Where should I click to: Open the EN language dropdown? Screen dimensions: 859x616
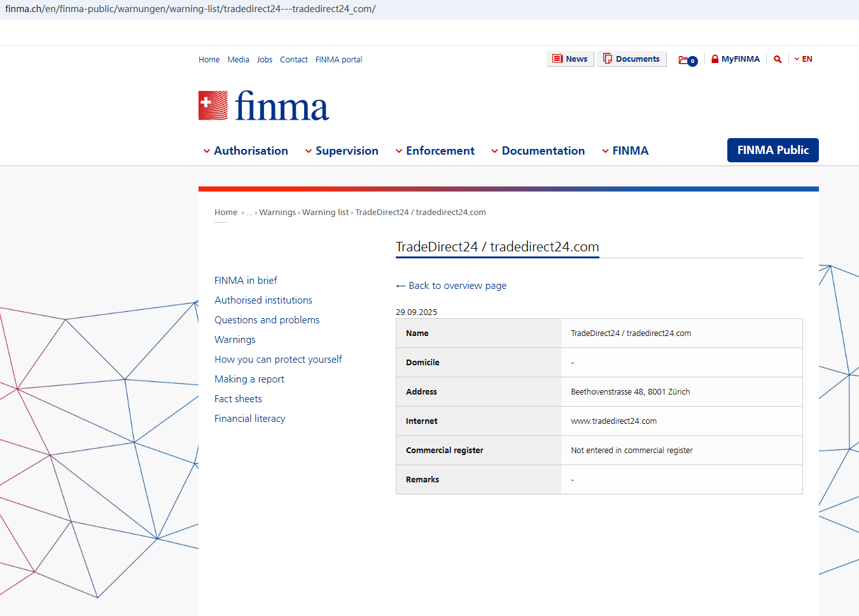tap(804, 59)
